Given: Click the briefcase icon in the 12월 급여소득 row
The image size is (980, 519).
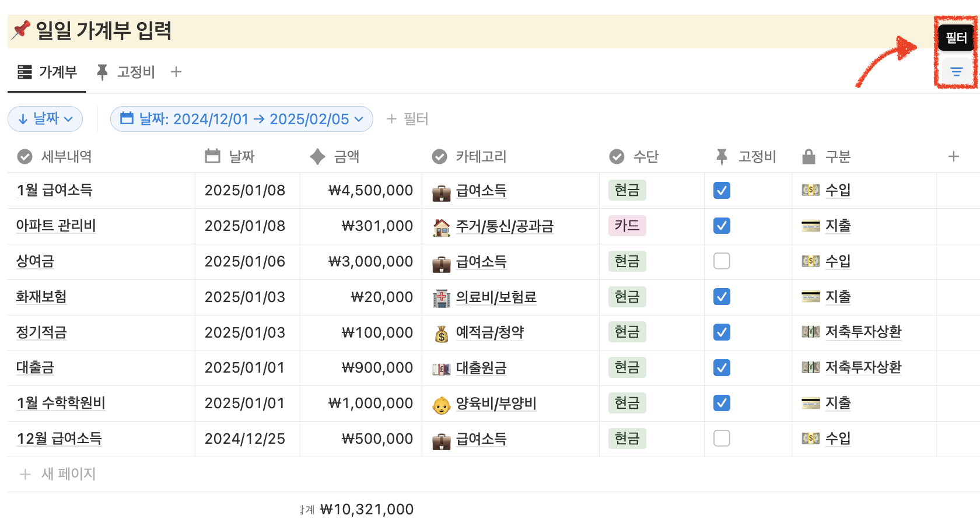Looking at the screenshot, I should [x=442, y=441].
